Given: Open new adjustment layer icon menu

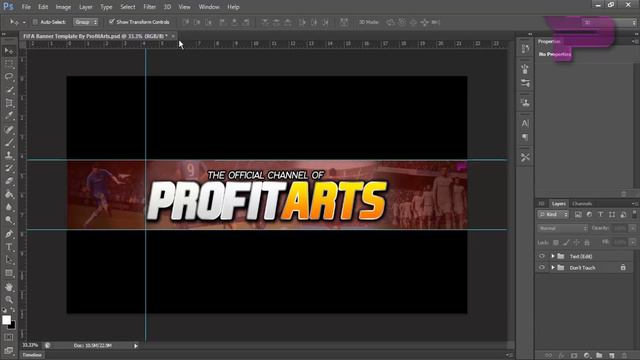Looking at the screenshot, I should coord(587,356).
